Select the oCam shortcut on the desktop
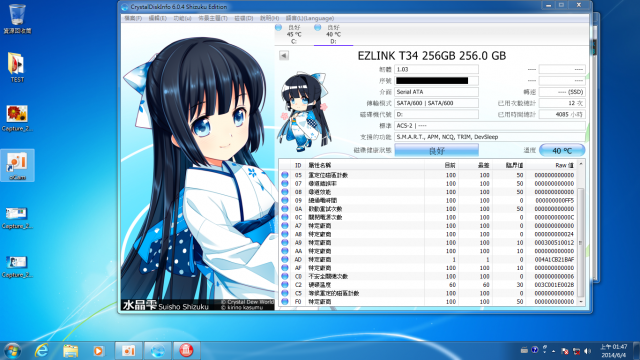Viewport: 640px width, 360px height. (17, 165)
